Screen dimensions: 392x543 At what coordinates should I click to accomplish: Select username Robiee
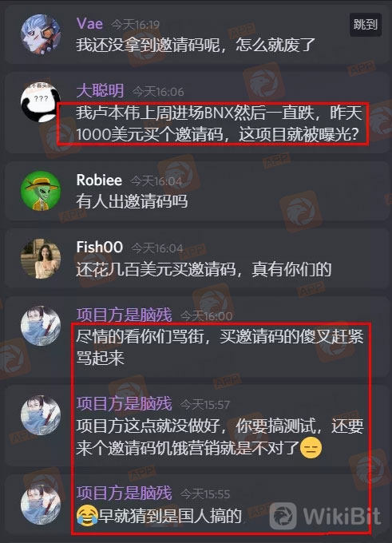coord(99,180)
